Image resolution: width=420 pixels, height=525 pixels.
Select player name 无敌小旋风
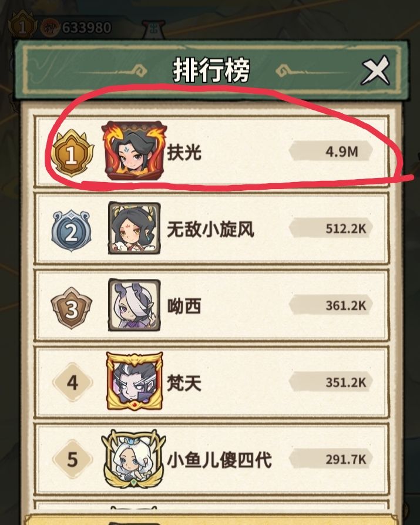click(x=210, y=230)
